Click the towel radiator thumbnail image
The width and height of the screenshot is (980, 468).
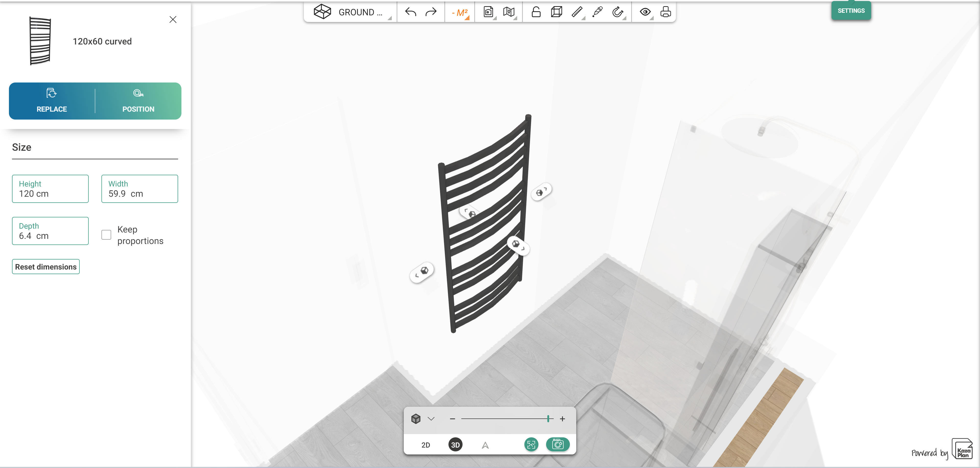pyautogui.click(x=40, y=41)
